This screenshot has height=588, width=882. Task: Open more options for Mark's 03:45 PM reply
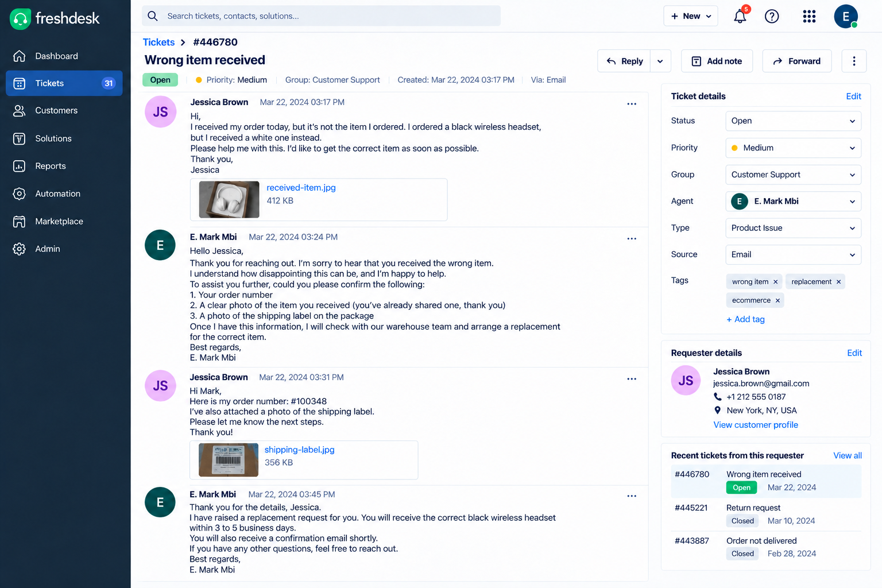click(632, 496)
